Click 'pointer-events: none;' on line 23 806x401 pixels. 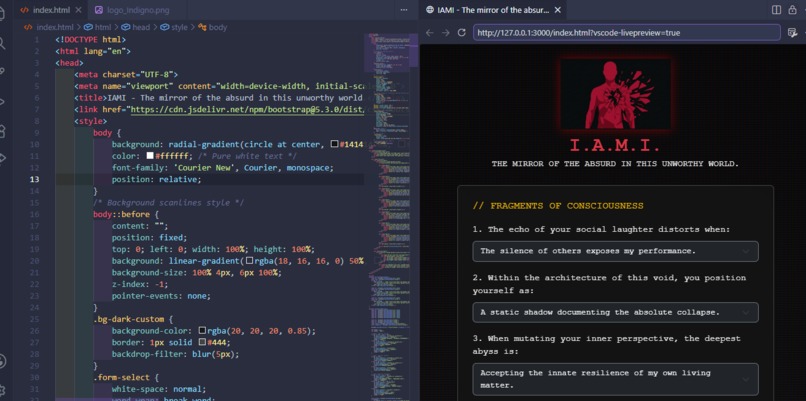click(x=161, y=296)
